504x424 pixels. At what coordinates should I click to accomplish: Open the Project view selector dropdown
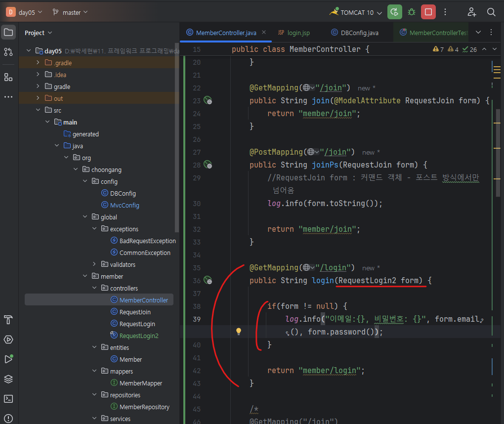pyautogui.click(x=38, y=33)
